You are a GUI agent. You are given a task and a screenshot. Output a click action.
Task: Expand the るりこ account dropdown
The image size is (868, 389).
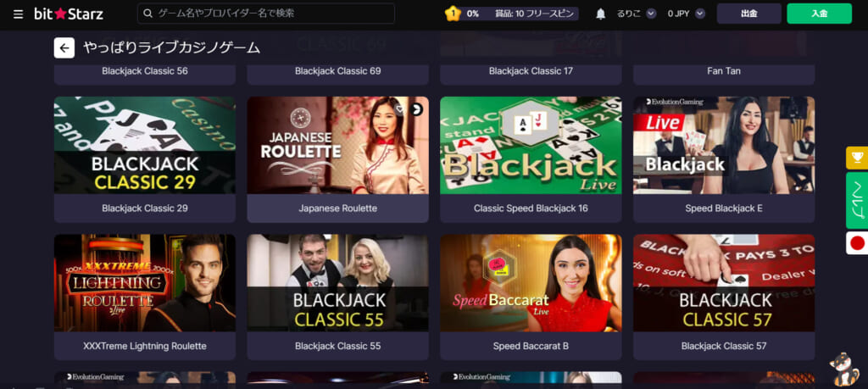point(651,14)
